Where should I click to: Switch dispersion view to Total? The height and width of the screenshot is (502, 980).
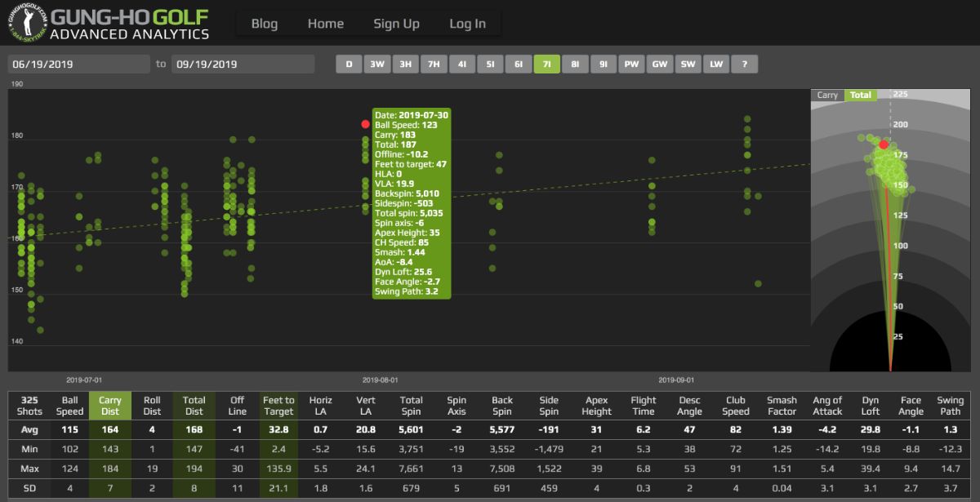click(861, 96)
